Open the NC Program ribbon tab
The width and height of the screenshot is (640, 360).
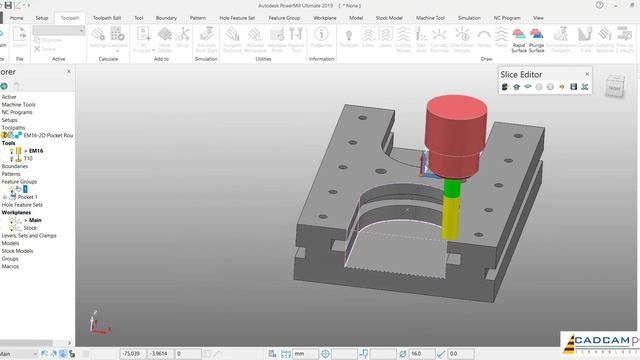[507, 18]
